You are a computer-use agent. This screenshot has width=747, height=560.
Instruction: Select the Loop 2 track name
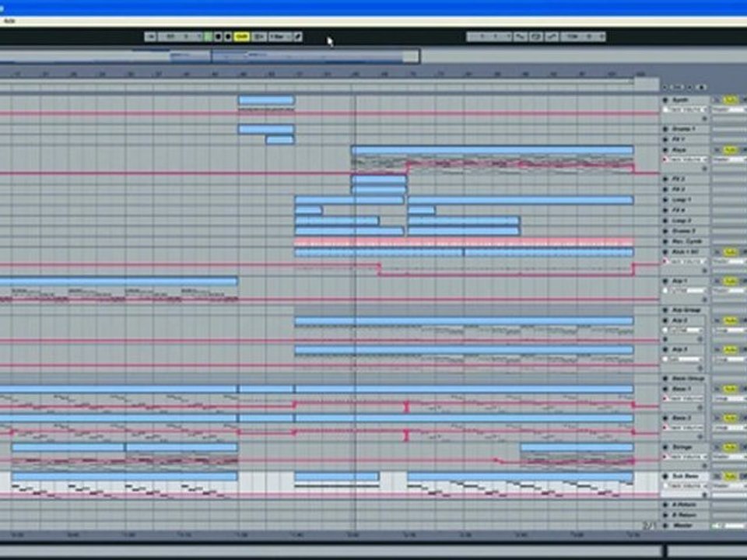pyautogui.click(x=682, y=221)
